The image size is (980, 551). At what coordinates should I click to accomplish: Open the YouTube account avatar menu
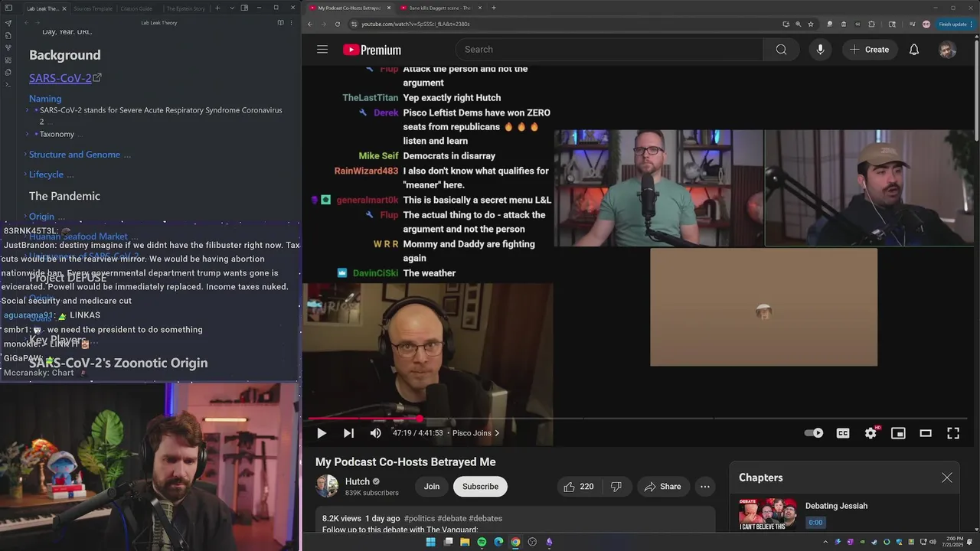[x=948, y=50]
